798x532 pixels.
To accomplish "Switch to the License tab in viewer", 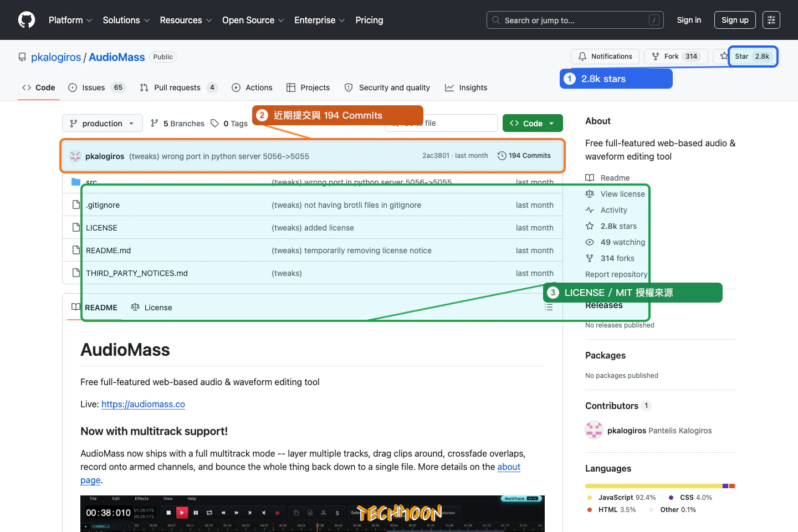I will pyautogui.click(x=152, y=308).
